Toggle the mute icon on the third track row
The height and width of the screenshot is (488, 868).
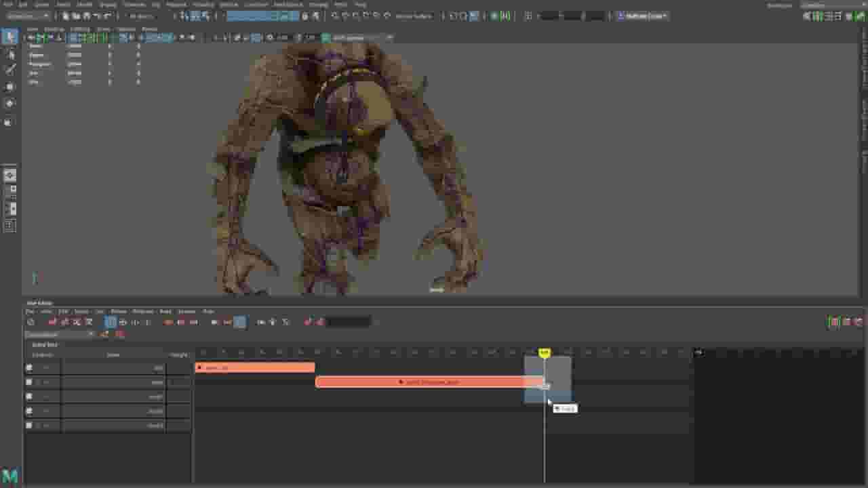tap(29, 396)
